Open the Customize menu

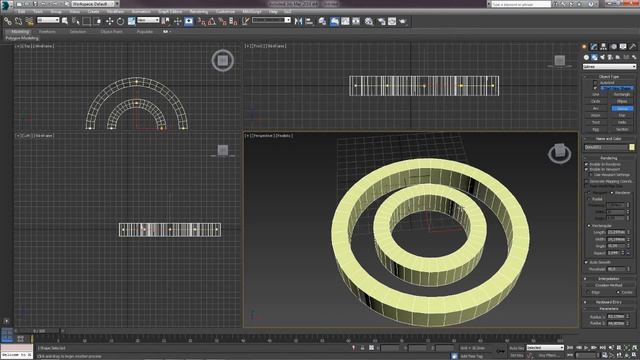coord(225,11)
